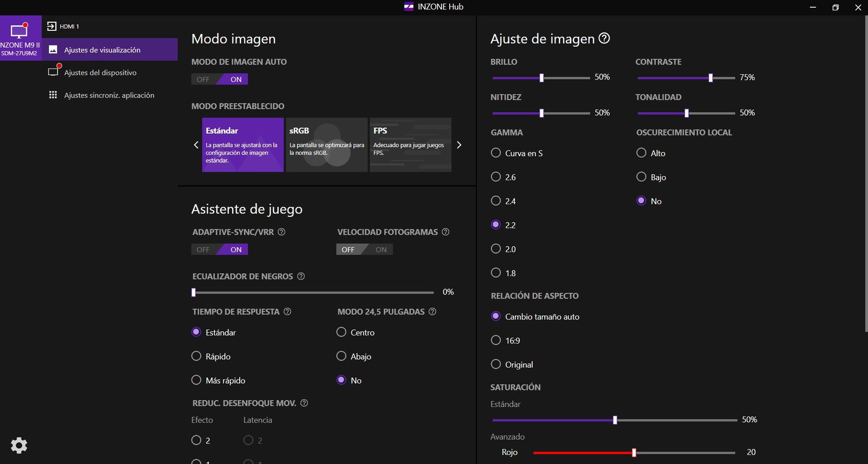Adjust the Nitidez slider
The width and height of the screenshot is (868, 464).
click(541, 113)
